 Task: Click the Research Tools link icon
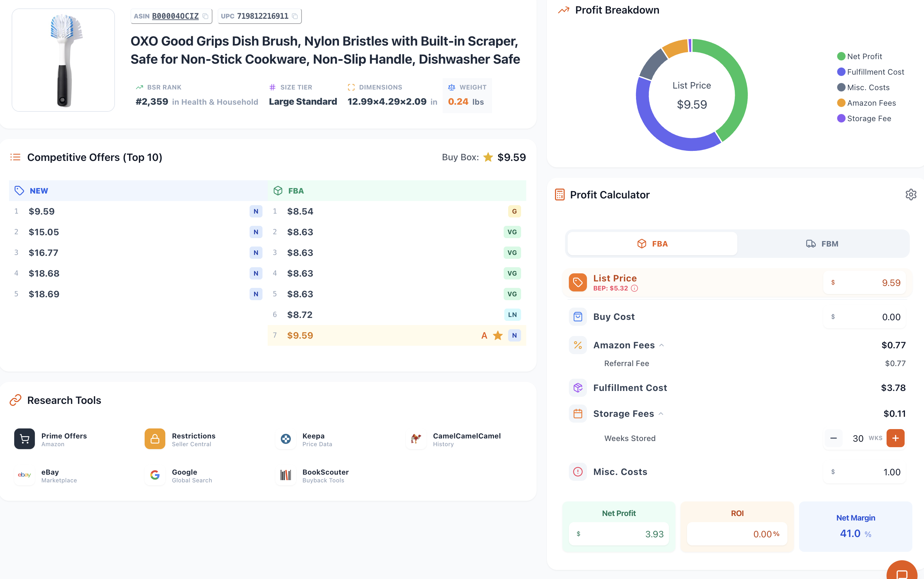tap(15, 400)
